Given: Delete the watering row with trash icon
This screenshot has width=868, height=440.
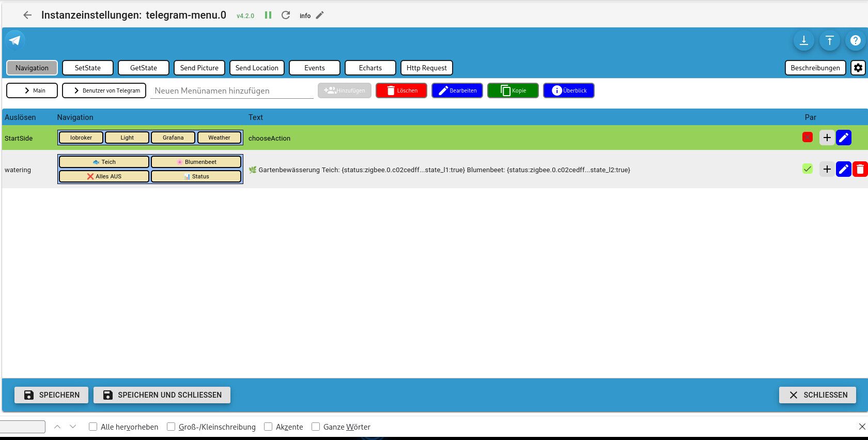Looking at the screenshot, I should pyautogui.click(x=860, y=169).
